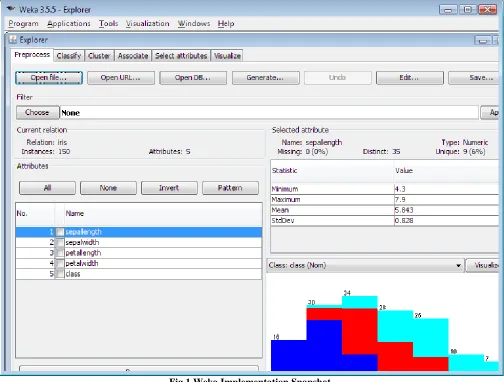Select the sepalwidth attribute row
This screenshot has height=382, width=504.
139,242
